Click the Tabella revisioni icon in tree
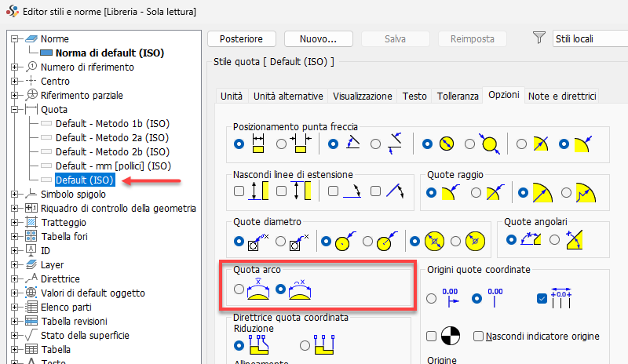 tap(31, 321)
